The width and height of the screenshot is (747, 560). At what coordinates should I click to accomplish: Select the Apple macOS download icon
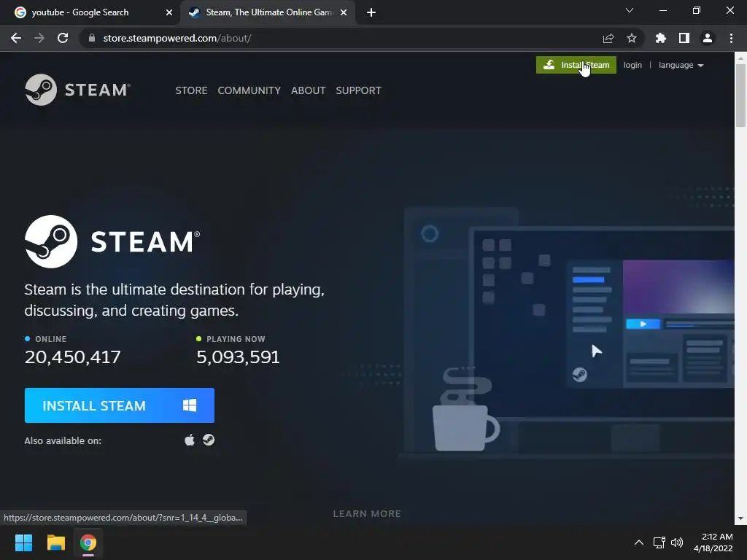[190, 440]
